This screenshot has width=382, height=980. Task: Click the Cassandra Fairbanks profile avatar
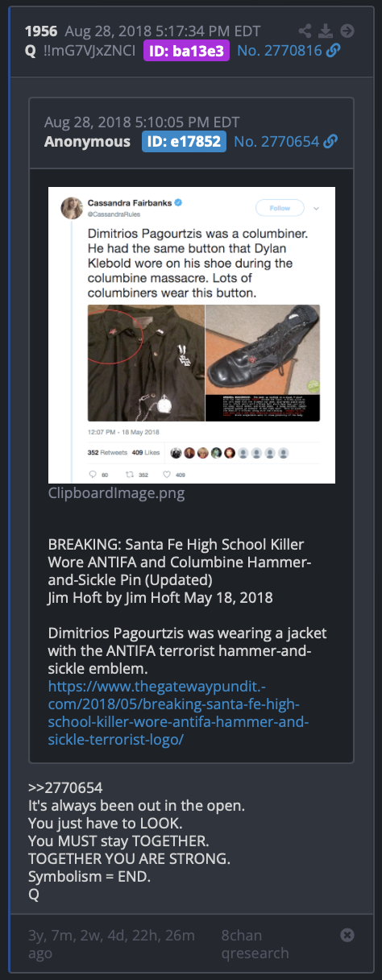click(x=73, y=207)
